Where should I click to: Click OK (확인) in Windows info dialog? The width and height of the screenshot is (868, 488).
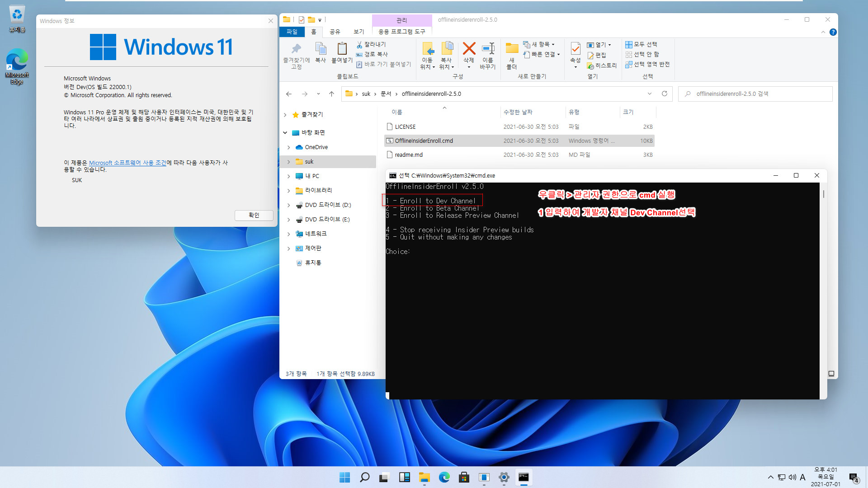[x=254, y=215]
